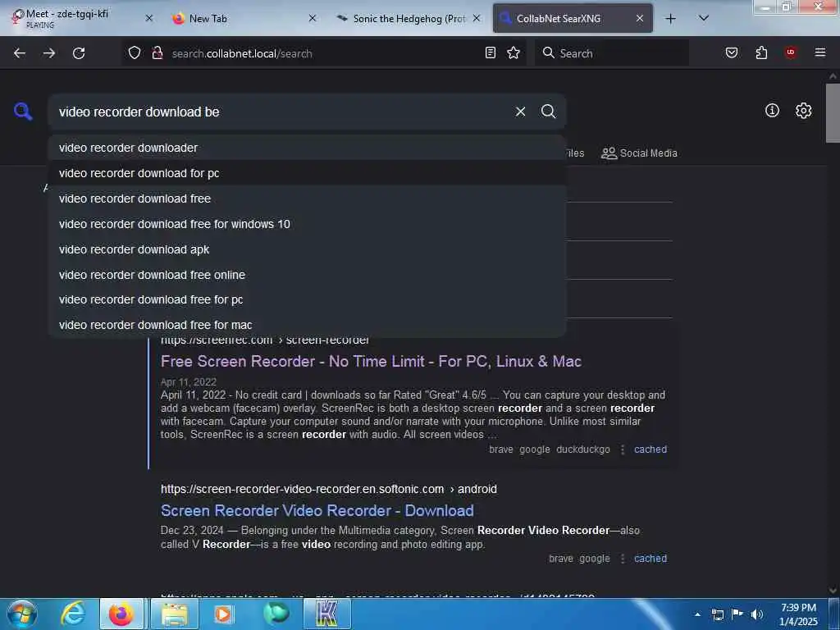840x630 pixels.
Task: Open the network tray icon
Action: (718, 614)
